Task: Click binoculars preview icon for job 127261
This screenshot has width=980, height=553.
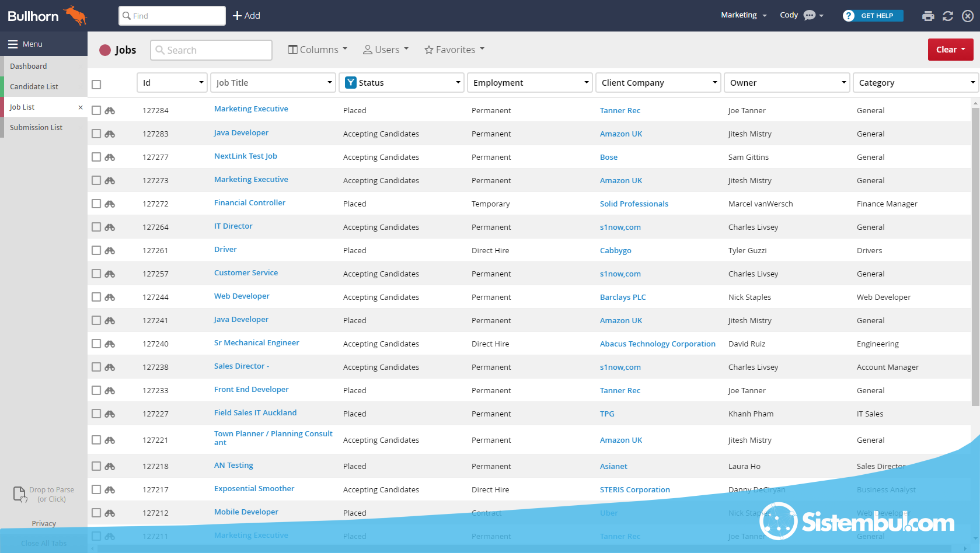Action: (x=110, y=250)
